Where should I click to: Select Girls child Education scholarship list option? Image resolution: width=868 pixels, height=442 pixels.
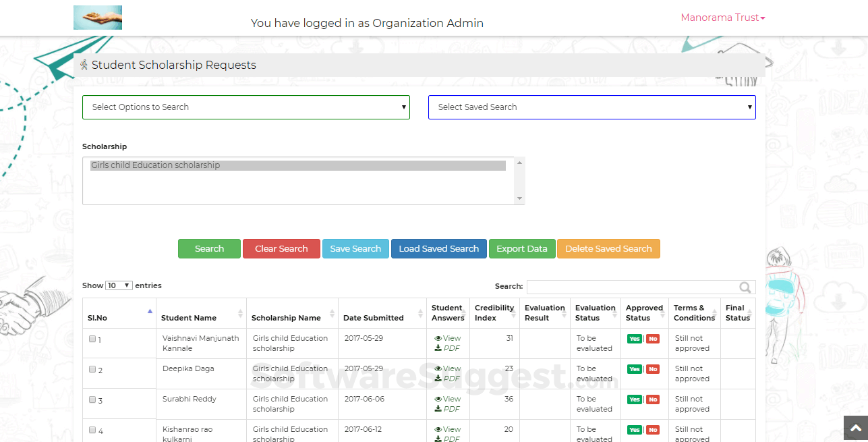coord(297,165)
